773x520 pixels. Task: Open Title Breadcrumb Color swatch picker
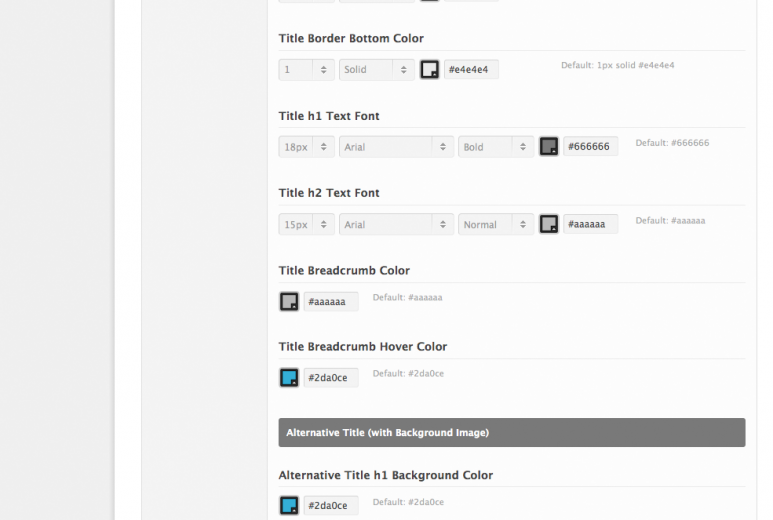289,301
